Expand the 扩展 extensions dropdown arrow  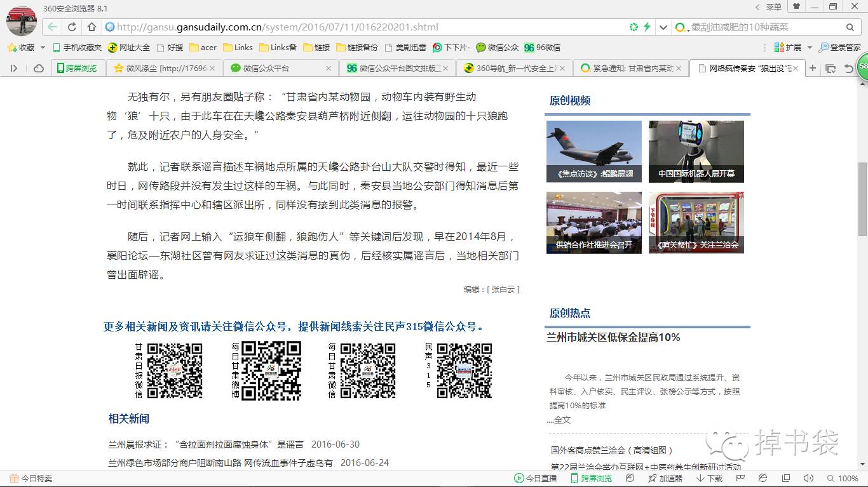click(x=810, y=48)
